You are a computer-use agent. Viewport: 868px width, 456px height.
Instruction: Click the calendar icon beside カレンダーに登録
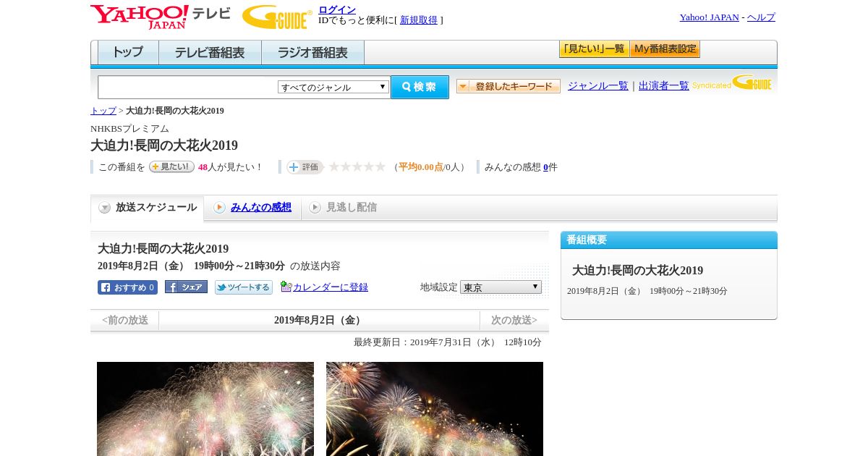(x=286, y=287)
